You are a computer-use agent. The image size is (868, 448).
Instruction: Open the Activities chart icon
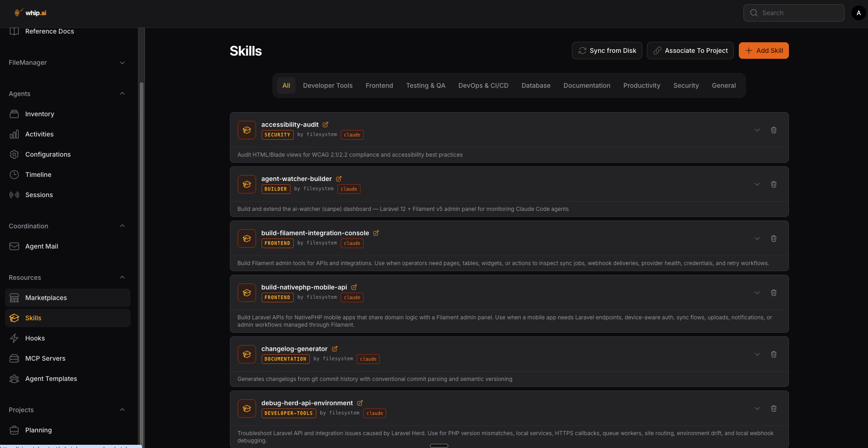pyautogui.click(x=14, y=134)
